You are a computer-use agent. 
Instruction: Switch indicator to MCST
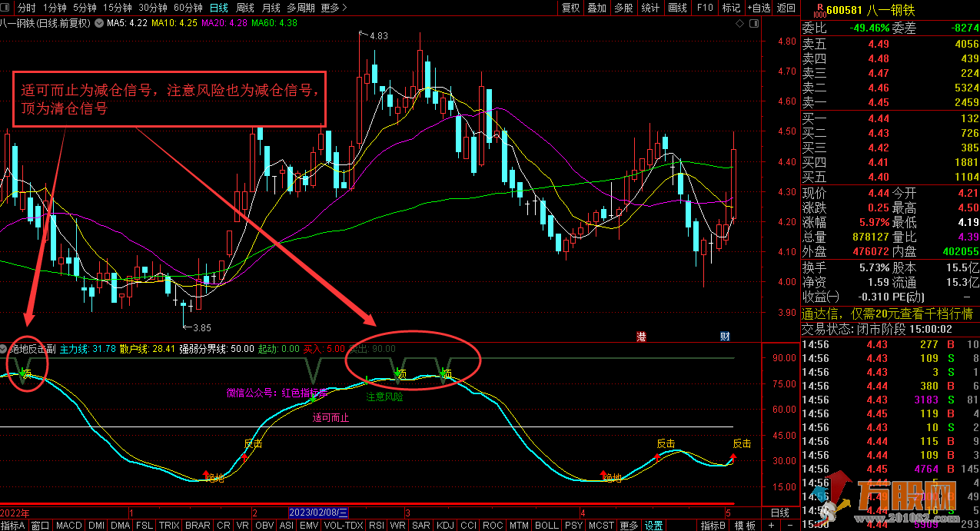point(601,526)
